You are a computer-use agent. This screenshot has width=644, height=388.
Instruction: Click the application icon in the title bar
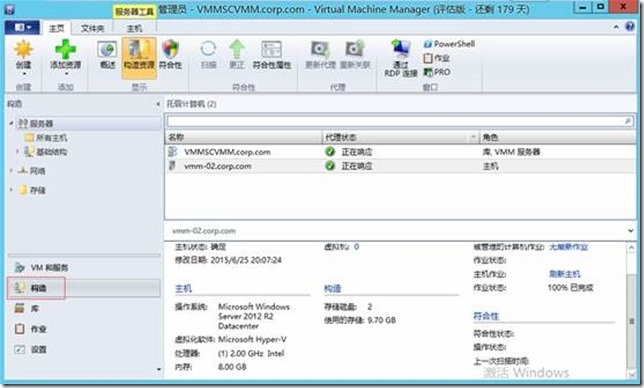point(10,9)
